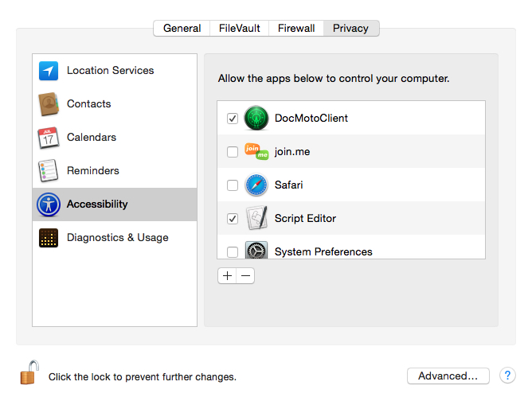Viewport: 532px width, 401px height.
Task: Select the Accessibility label in the sidebar
Action: (x=97, y=204)
